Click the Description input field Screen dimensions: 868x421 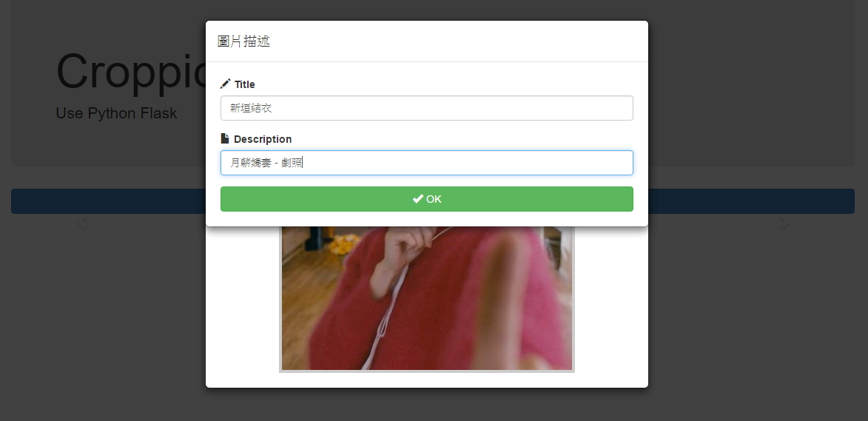[426, 163]
